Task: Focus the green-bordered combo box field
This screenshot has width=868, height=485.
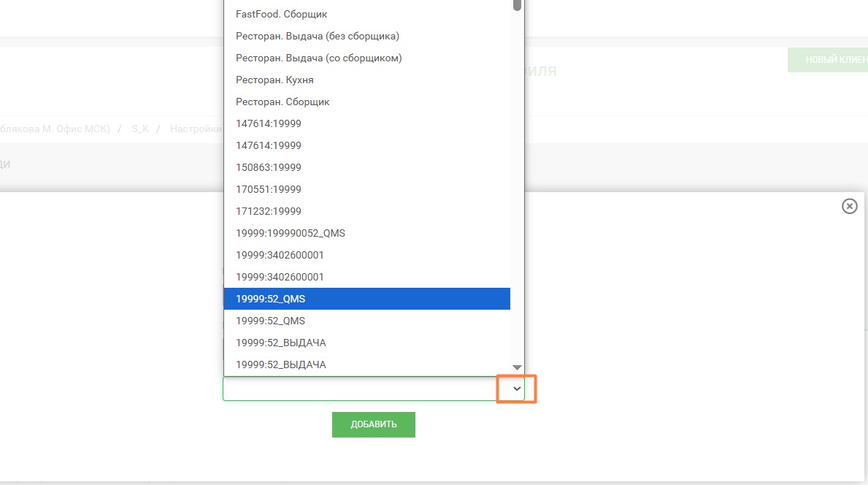Action: [359, 389]
